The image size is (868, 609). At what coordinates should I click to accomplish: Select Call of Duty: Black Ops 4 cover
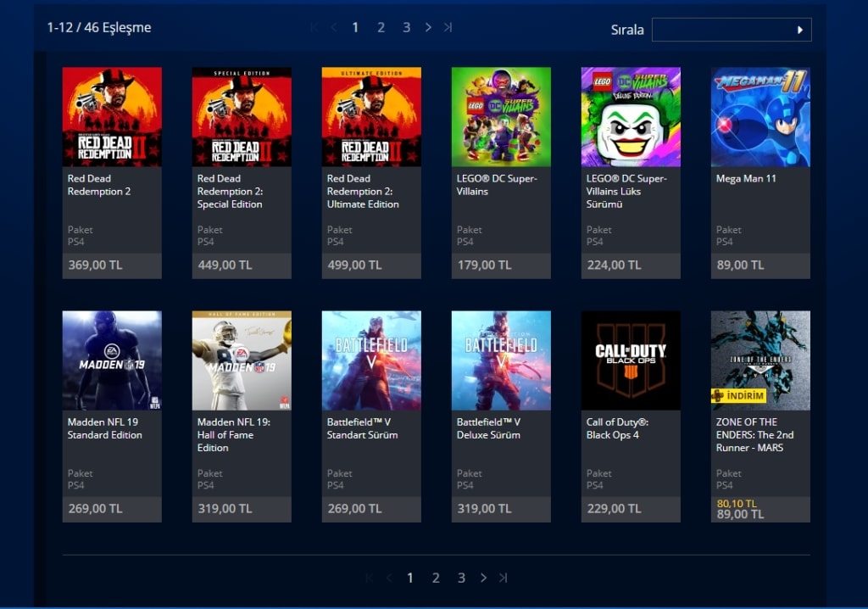coord(631,360)
